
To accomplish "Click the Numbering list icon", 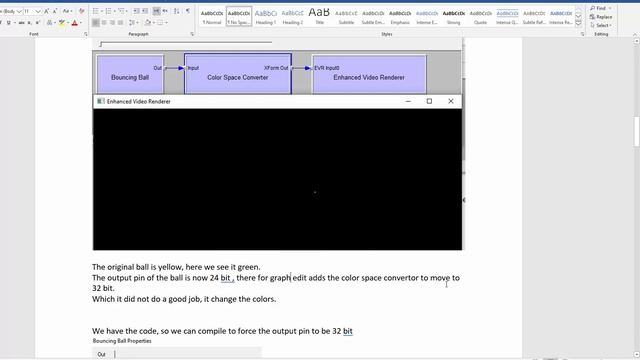I will pyautogui.click(x=109, y=11).
